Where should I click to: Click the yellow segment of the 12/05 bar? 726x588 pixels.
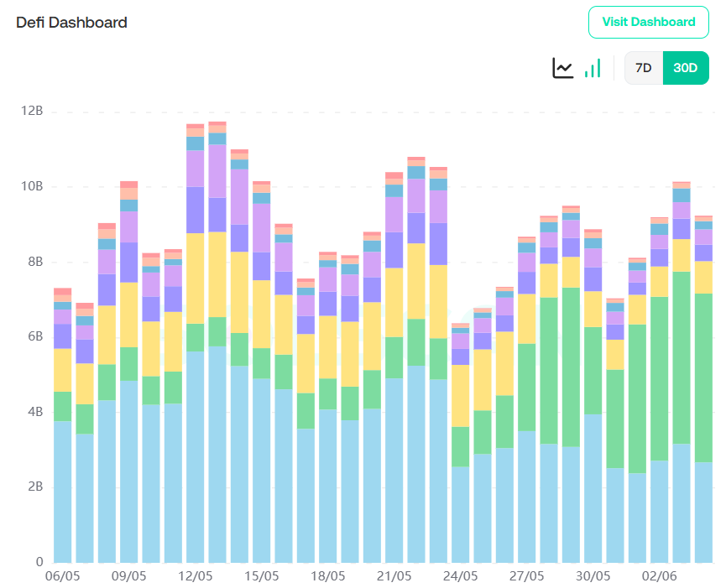196,278
